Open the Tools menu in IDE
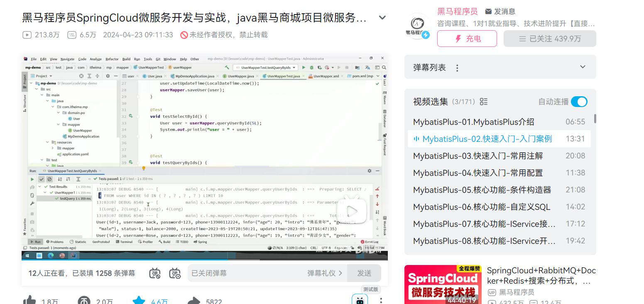The width and height of the screenshot is (644, 304). [148, 59]
